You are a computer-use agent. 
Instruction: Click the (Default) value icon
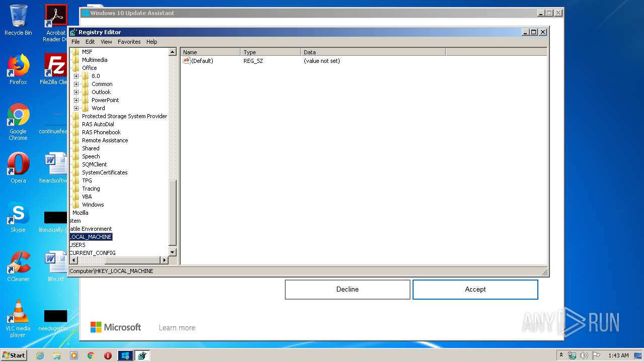pyautogui.click(x=186, y=61)
